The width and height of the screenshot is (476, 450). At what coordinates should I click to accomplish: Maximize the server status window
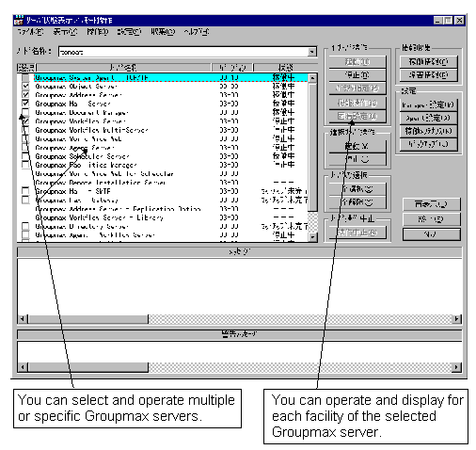(449, 21)
